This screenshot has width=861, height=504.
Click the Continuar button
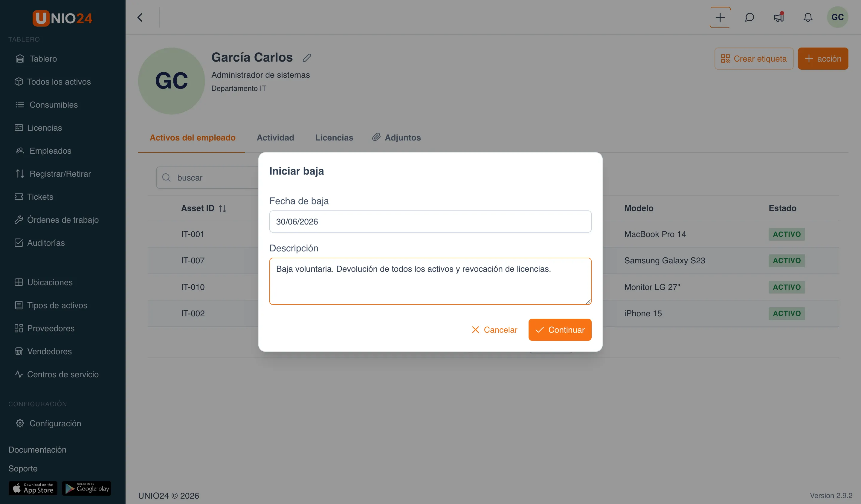560,330
